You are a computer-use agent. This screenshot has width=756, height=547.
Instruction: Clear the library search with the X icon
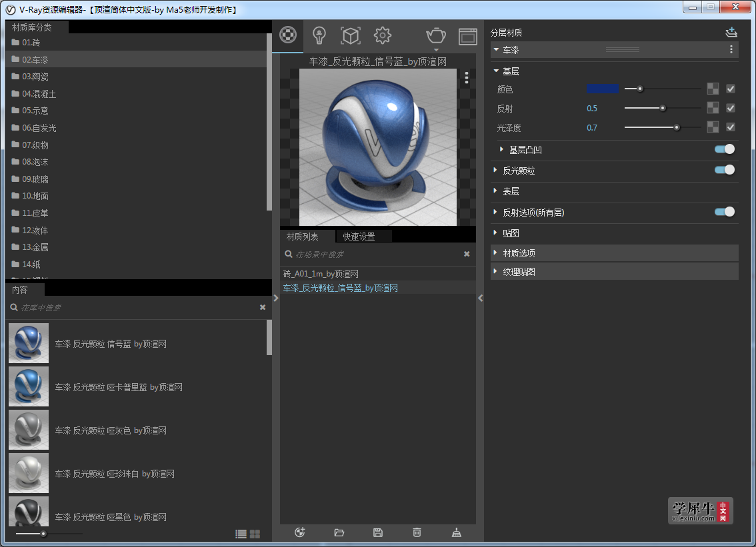click(263, 307)
